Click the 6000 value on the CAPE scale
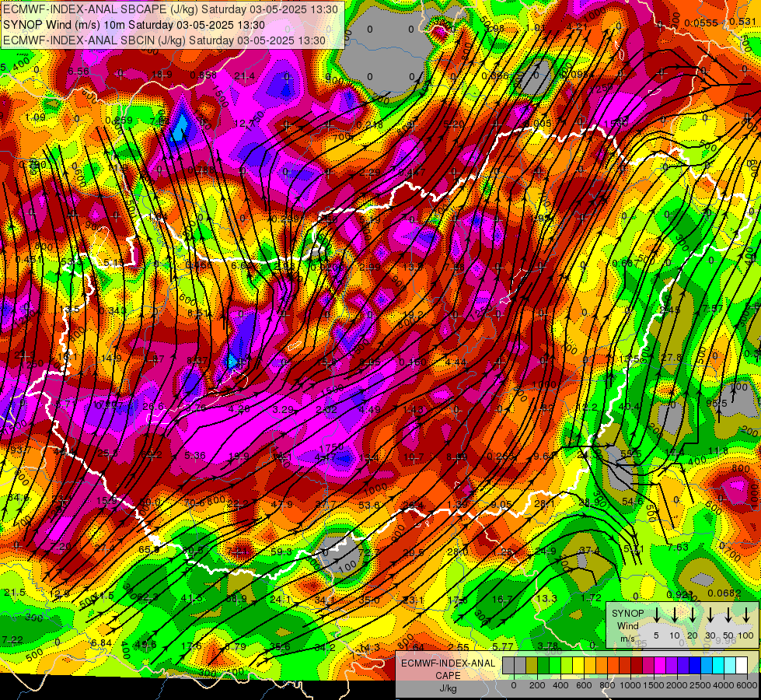 click(746, 685)
